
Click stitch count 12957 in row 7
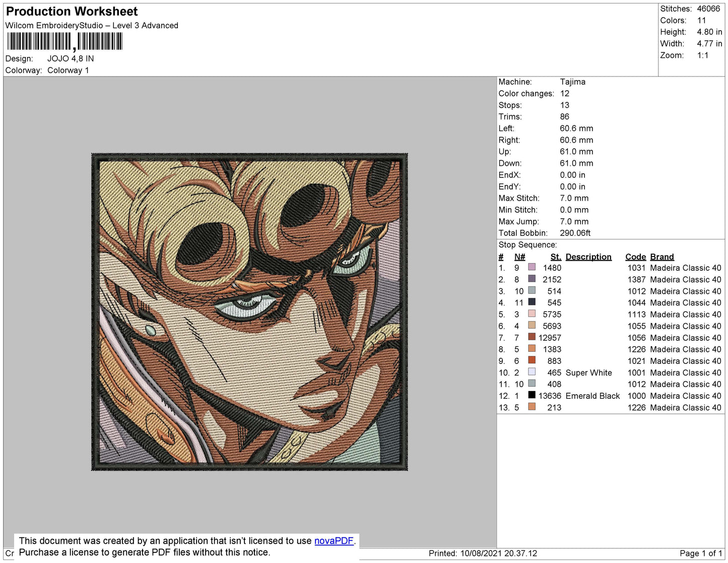pyautogui.click(x=550, y=337)
